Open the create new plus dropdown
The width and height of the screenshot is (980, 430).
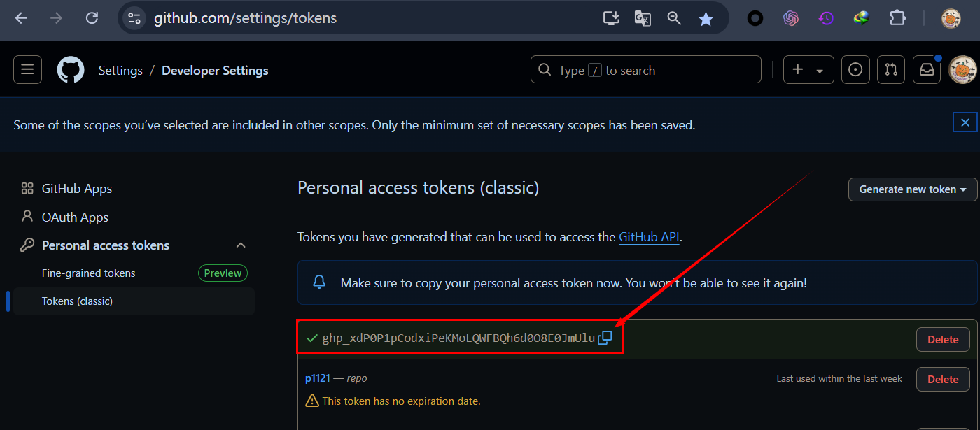coord(808,70)
